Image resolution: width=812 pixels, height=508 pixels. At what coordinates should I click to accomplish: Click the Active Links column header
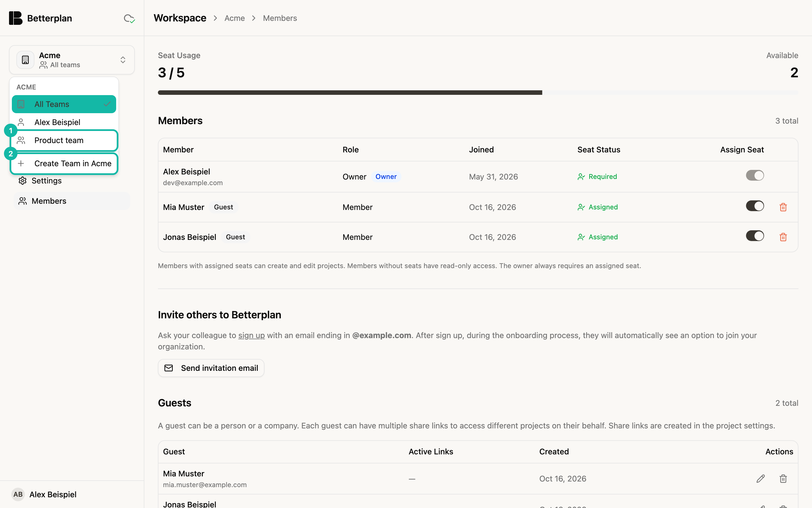431,452
